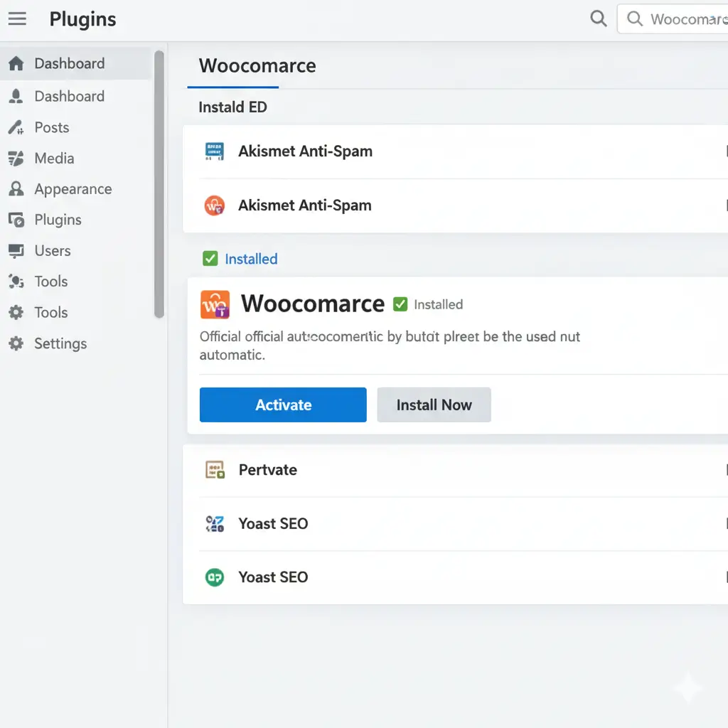The image size is (728, 728).
Task: Click the Posts pin icon in sidebar
Action: (x=16, y=128)
